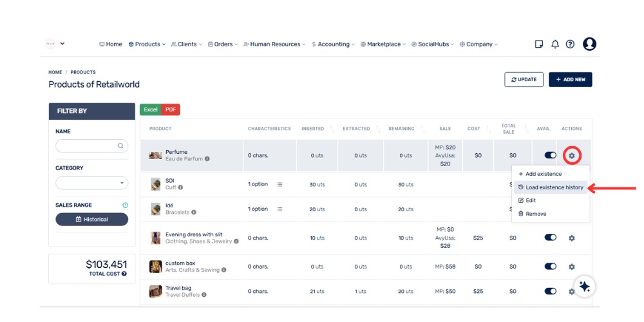
Task: Open the Products menu dropdown
Action: [147, 44]
